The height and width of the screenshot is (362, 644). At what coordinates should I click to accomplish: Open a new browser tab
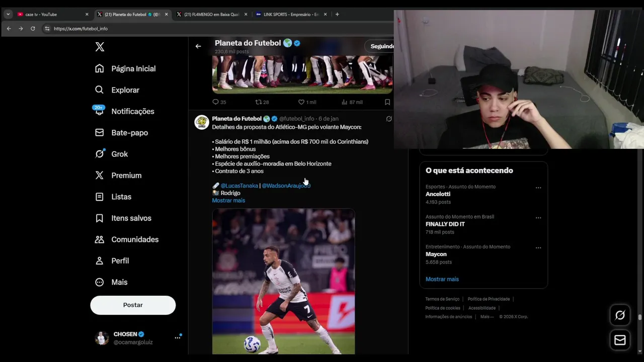337,14
